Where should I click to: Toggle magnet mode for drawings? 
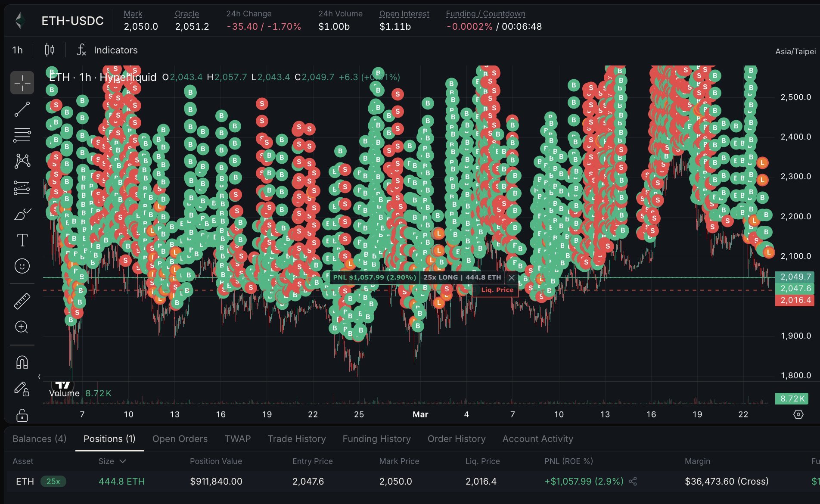click(22, 362)
